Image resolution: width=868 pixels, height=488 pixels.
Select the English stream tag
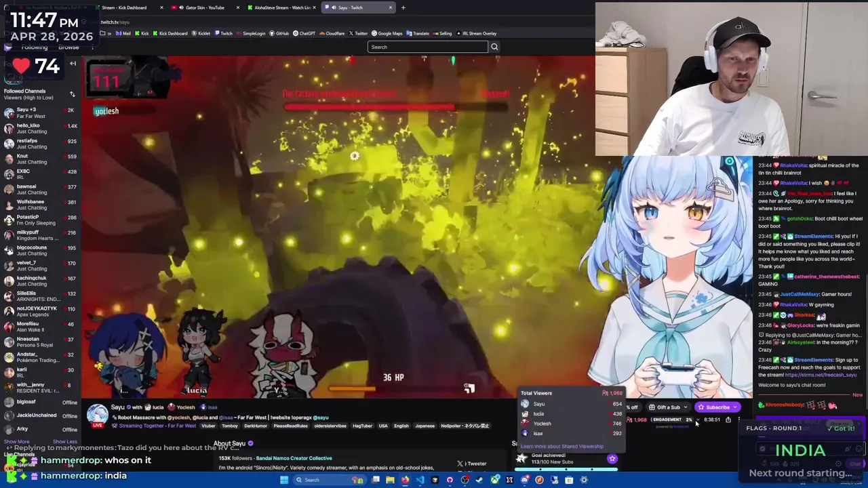coord(401,426)
